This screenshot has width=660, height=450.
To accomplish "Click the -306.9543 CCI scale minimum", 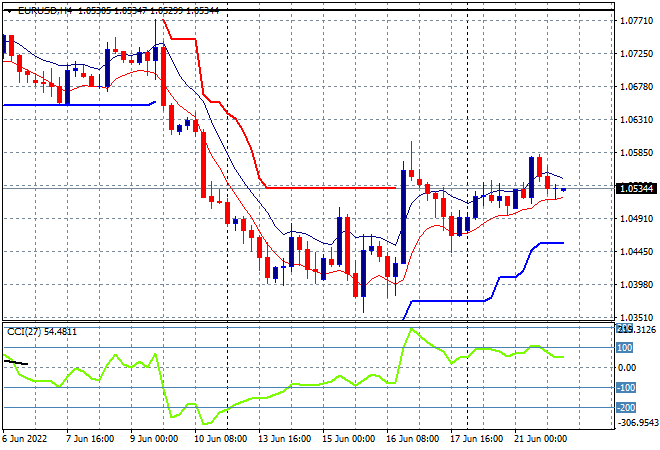I will [x=637, y=422].
